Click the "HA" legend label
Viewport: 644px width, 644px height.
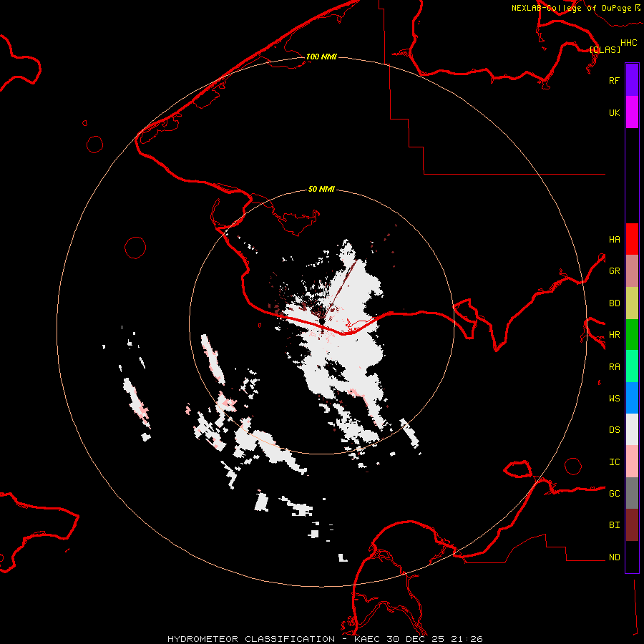614,239
